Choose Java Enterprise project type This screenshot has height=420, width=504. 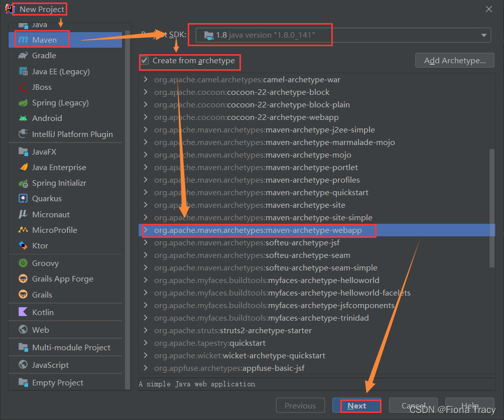coord(65,168)
